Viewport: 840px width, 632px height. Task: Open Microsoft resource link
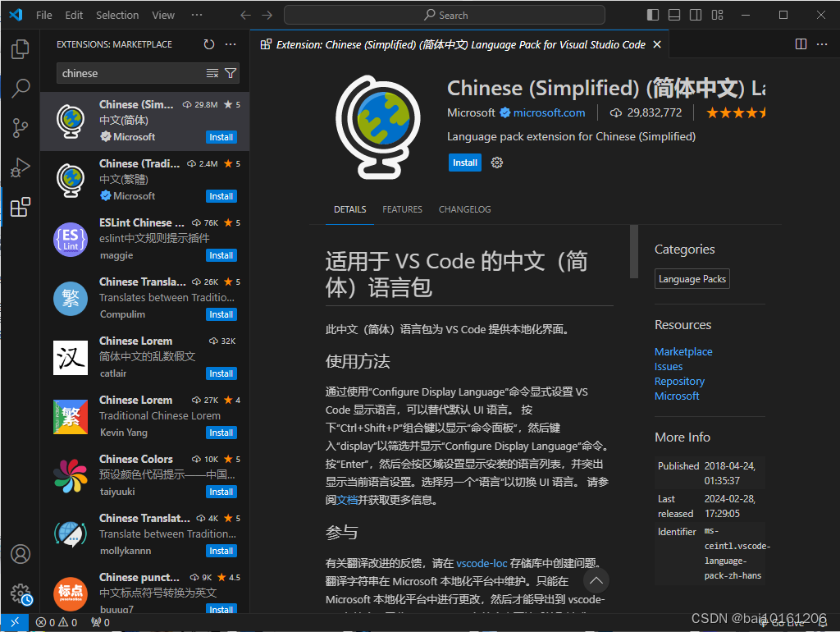point(677,396)
